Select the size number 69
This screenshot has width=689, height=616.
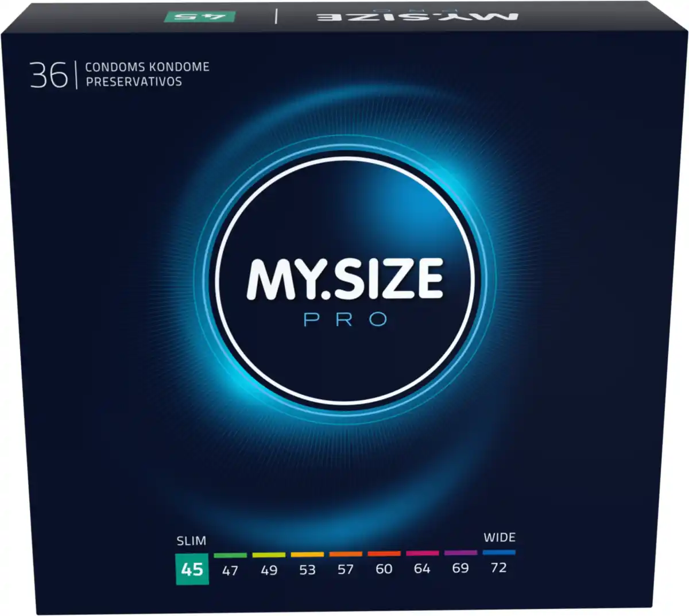point(460,568)
